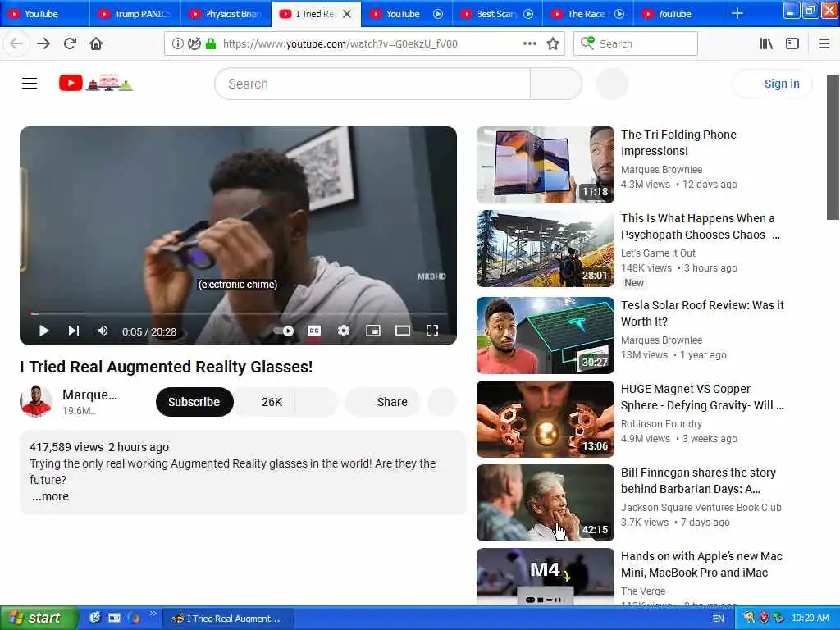Screen dimensions: 840x630
Task: Open Marques channel avatar
Action: tap(36, 400)
